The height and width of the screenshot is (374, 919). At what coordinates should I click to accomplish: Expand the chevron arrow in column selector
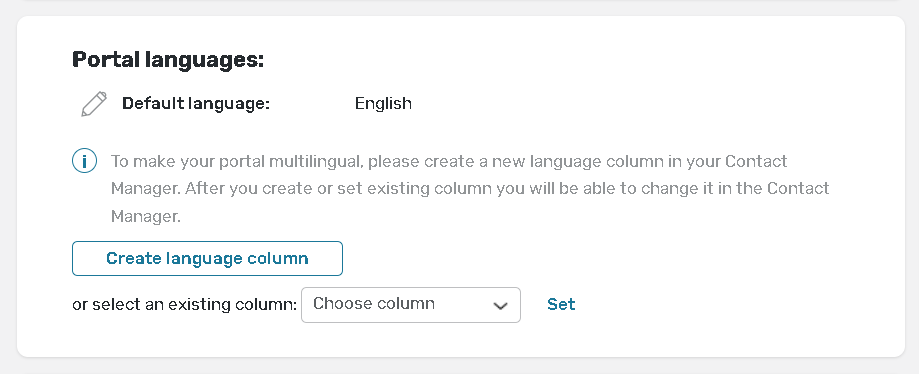click(x=500, y=305)
